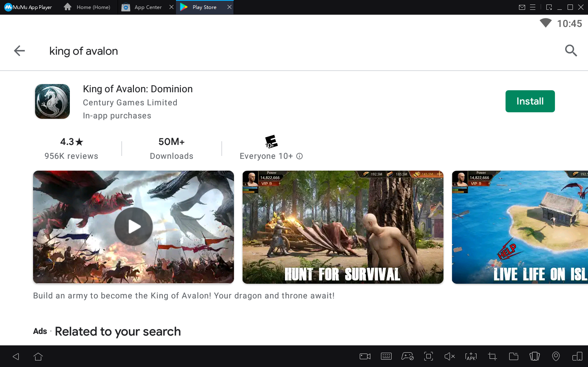
Task: Click the 50M+ Downloads stat
Action: pos(171,148)
